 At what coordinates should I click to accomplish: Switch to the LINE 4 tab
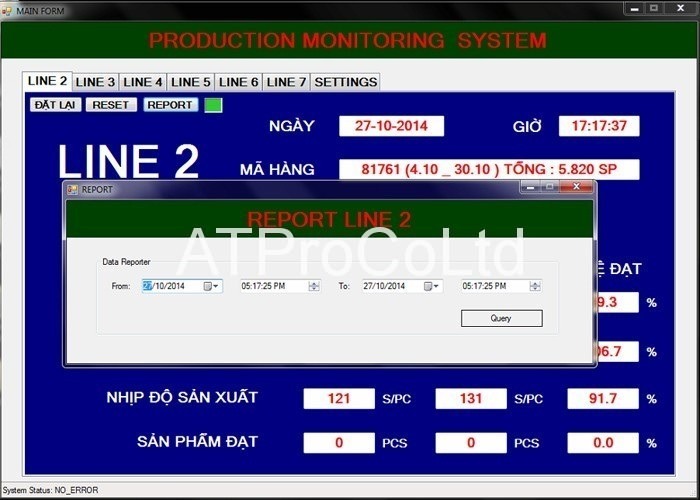point(143,82)
